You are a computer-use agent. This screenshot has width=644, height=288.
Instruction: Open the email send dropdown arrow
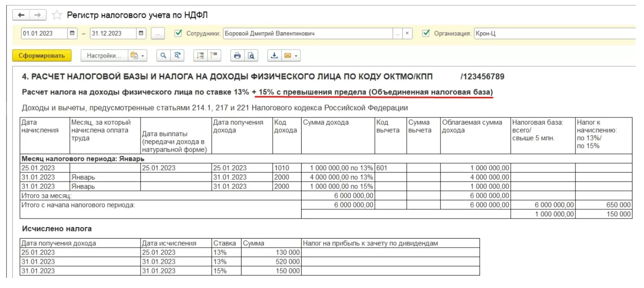coord(296,55)
